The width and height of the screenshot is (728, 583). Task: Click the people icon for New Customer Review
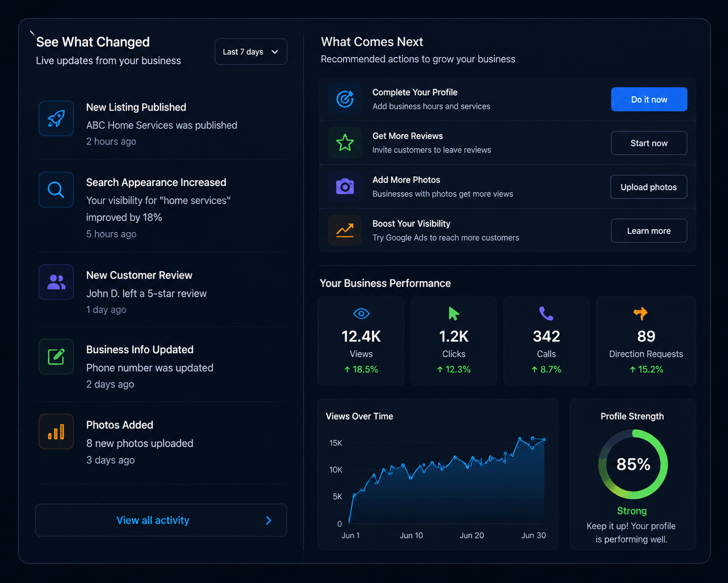56,282
